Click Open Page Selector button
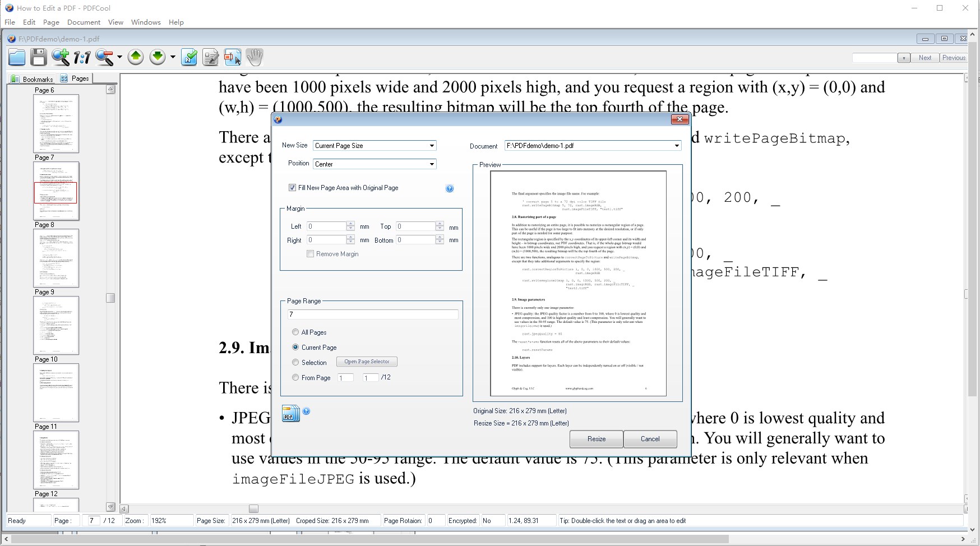This screenshot has width=980, height=546. coord(367,362)
